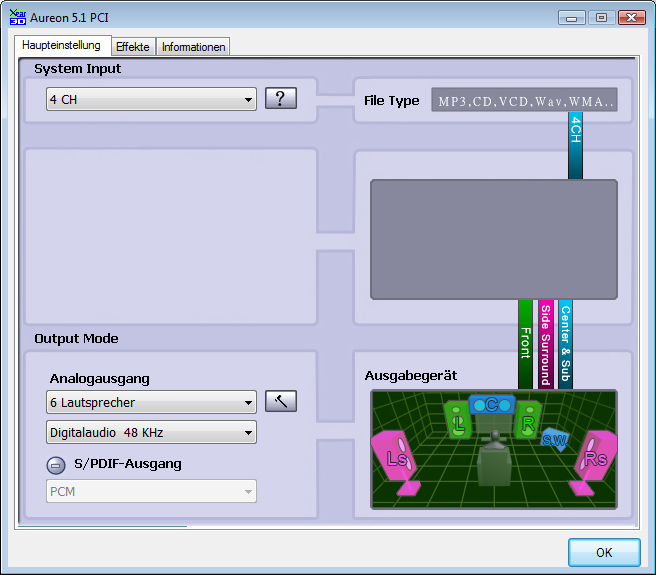656x575 pixels.
Task: Open the Digitalaudio 48 KHz dropdown
Action: click(151, 432)
